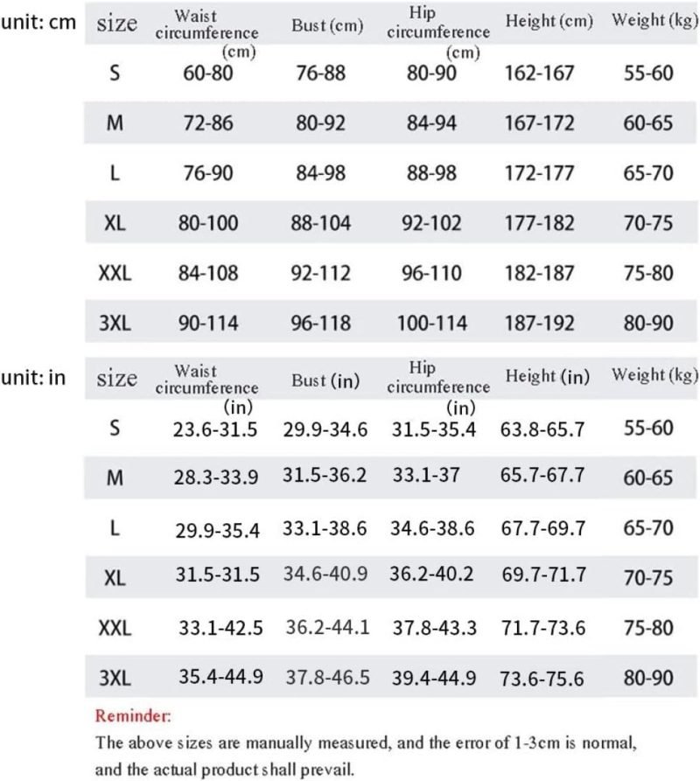The image size is (700, 781).
Task: Click the 'unit: in' label
Action: [x=36, y=378]
